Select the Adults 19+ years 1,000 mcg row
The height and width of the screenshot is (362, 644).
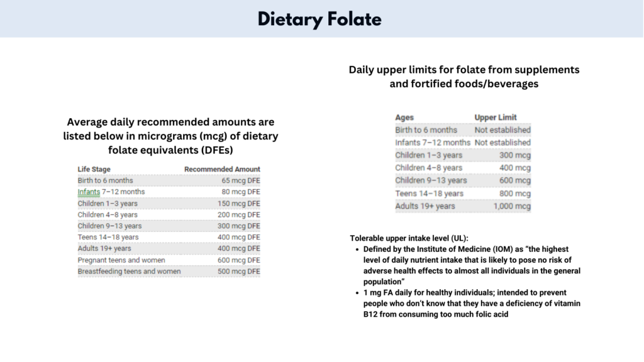463,206
